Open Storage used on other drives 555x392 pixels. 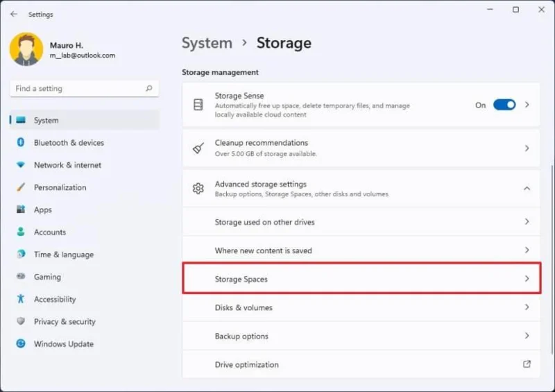pyautogui.click(x=361, y=222)
